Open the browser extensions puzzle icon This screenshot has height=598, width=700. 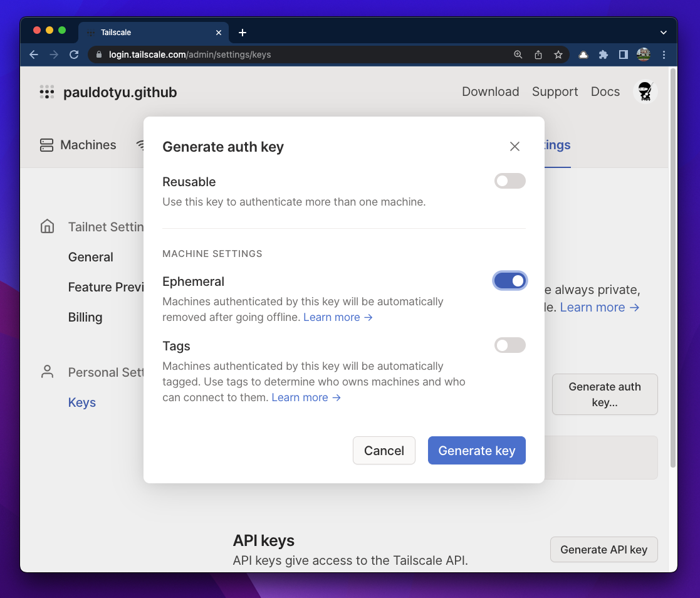(603, 55)
